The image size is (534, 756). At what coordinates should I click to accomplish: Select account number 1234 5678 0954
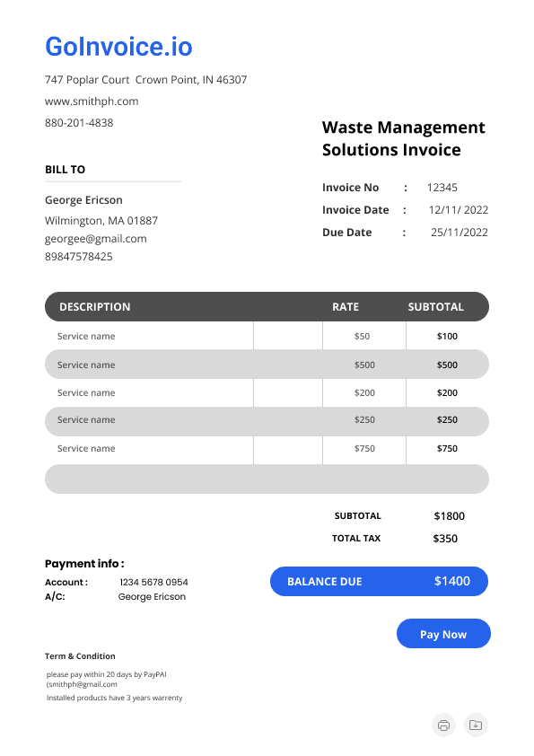pyautogui.click(x=153, y=583)
